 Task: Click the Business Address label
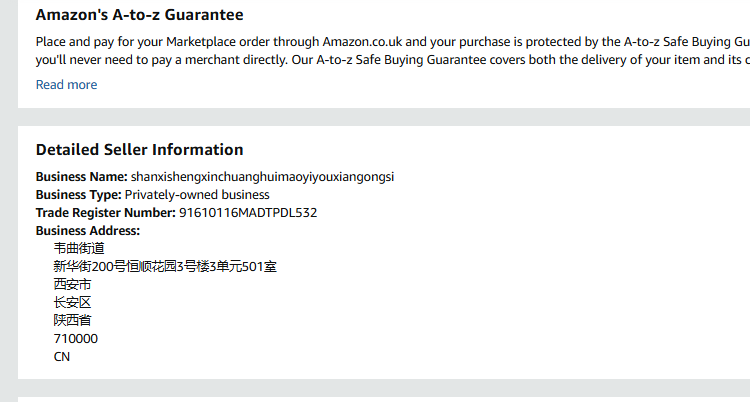pyautogui.click(x=88, y=231)
